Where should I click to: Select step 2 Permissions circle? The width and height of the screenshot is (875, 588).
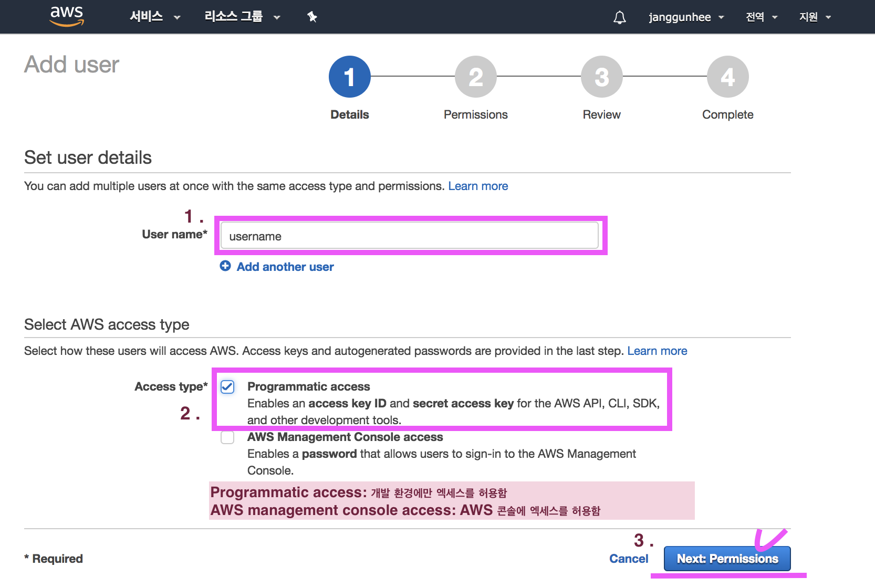476,77
